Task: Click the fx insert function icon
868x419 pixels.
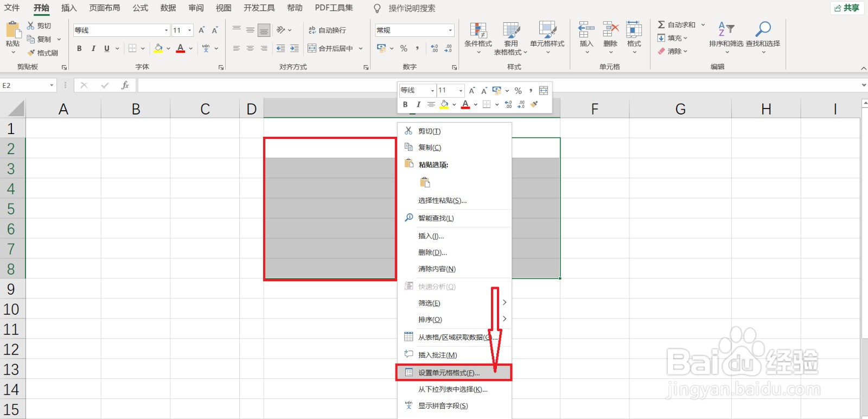Action: pos(125,85)
